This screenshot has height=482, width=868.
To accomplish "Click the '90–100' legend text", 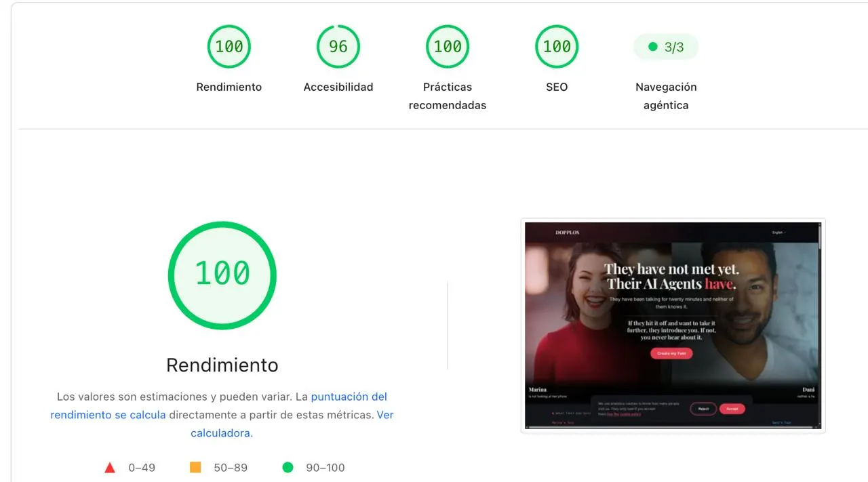I will [325, 468].
